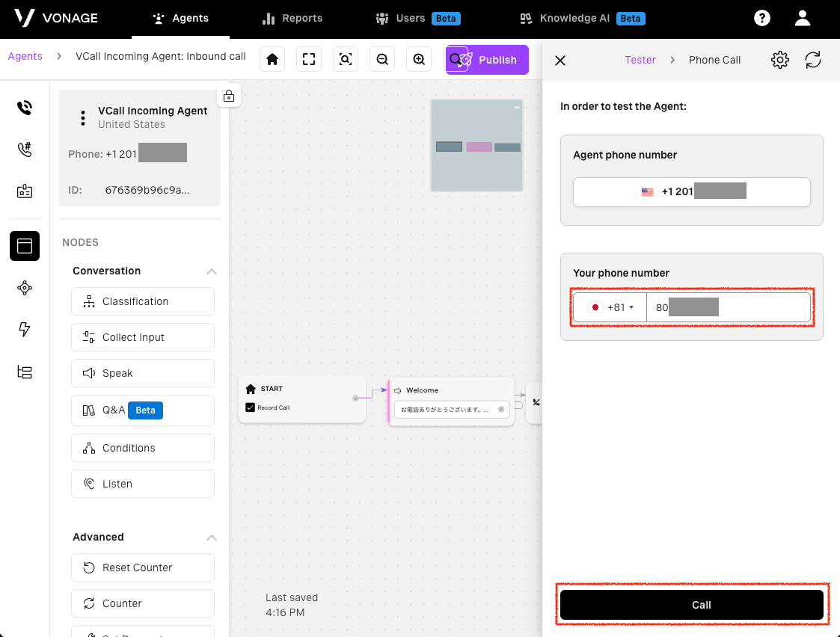Click the Your phone number input
Viewport: 840px width, 637px height.
728,307
